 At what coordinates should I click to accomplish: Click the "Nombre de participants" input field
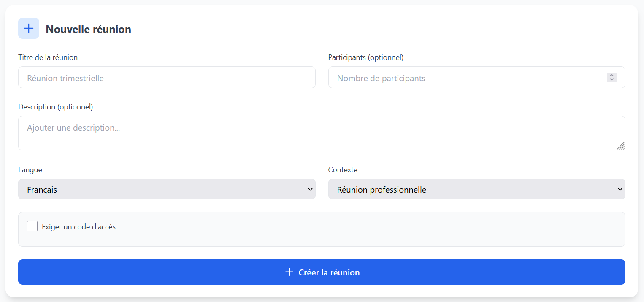click(464, 77)
